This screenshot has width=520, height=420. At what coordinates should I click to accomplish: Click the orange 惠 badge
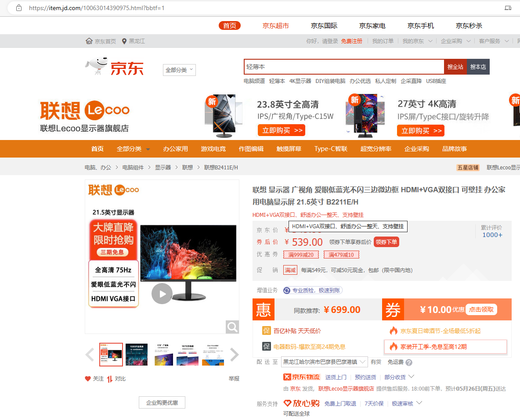[x=264, y=309]
